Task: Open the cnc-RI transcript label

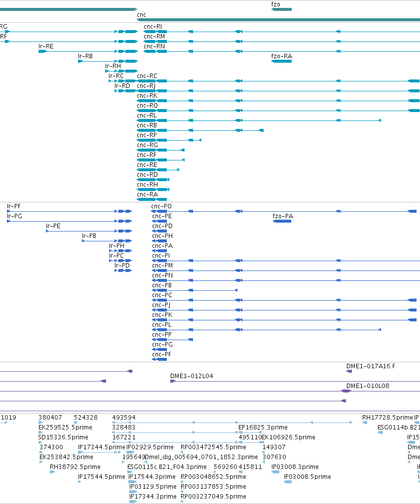Action: [153, 27]
